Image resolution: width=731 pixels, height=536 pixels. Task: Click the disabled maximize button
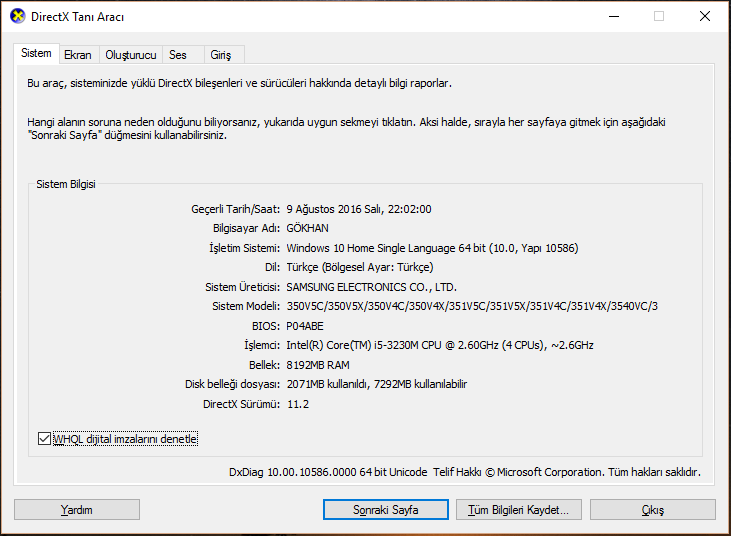pos(659,16)
